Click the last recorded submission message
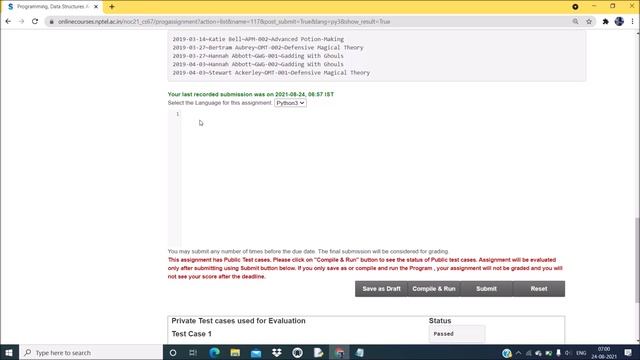 coord(251,94)
